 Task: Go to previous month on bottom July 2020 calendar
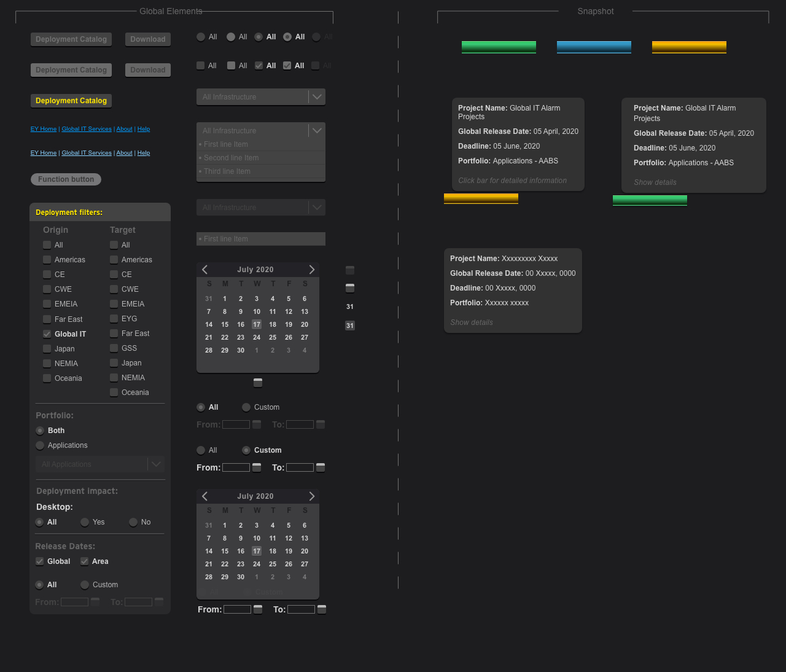(x=204, y=496)
